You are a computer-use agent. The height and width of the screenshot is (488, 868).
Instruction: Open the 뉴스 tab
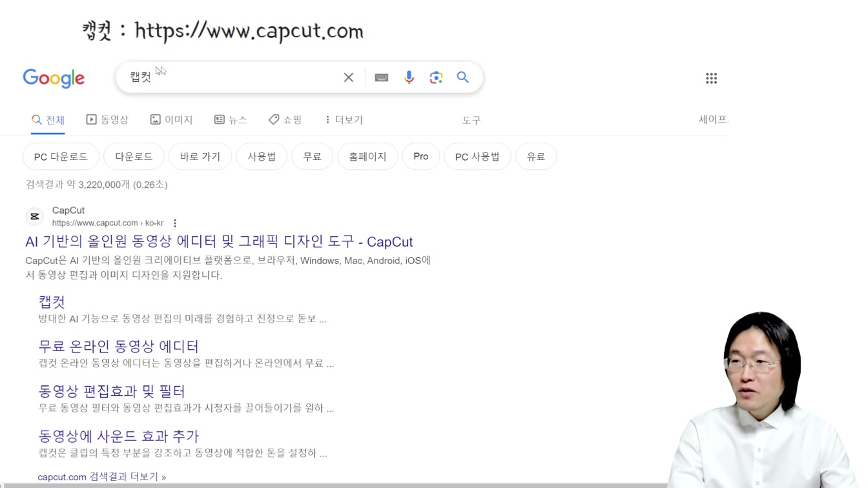[231, 120]
